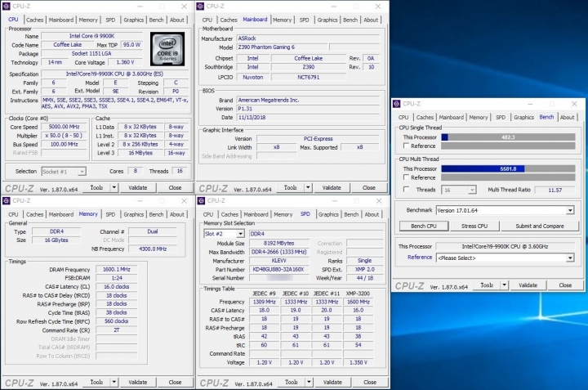The width and height of the screenshot is (588, 390).
Task: Click Submit and Compare button
Action: (x=540, y=226)
